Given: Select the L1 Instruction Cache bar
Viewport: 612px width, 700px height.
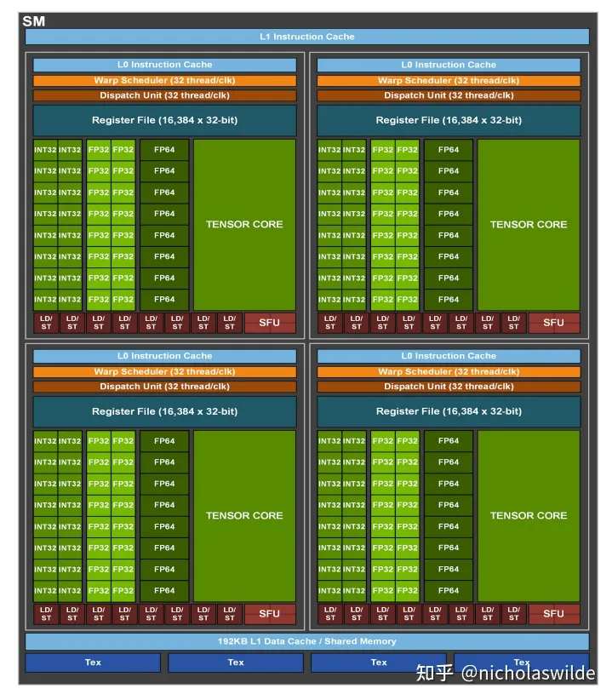Looking at the screenshot, I should click(x=307, y=37).
